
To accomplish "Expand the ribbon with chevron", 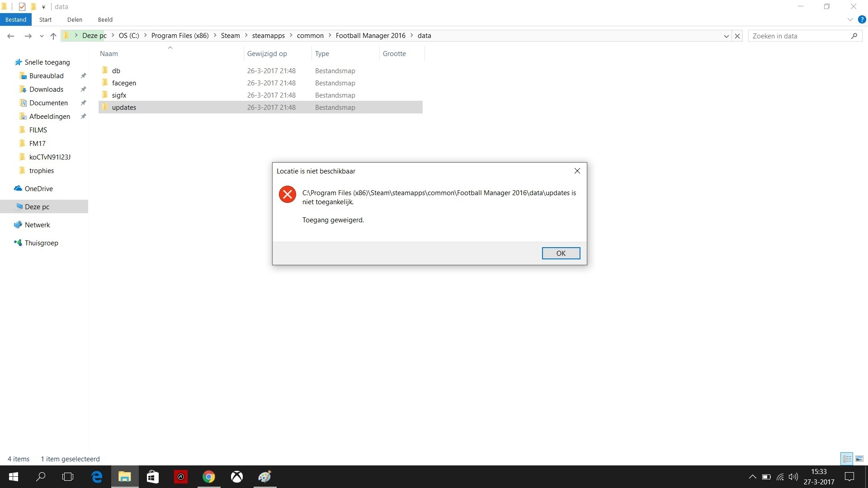I will coord(850,19).
